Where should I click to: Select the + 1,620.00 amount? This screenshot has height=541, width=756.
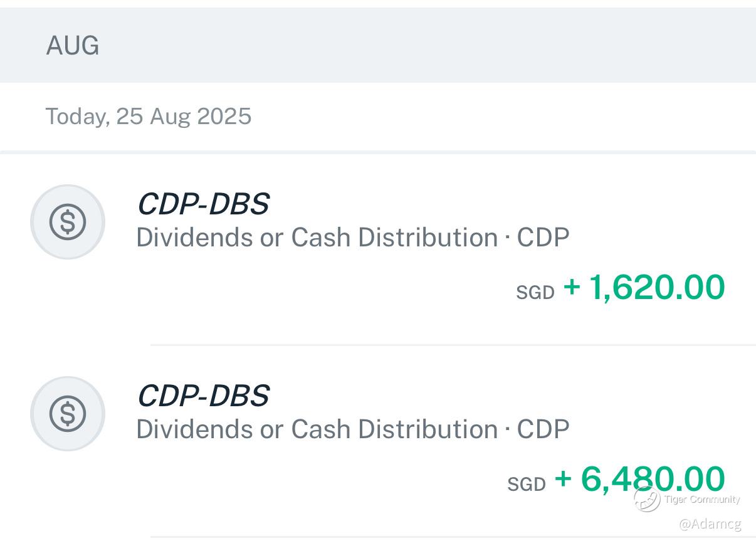(x=656, y=288)
